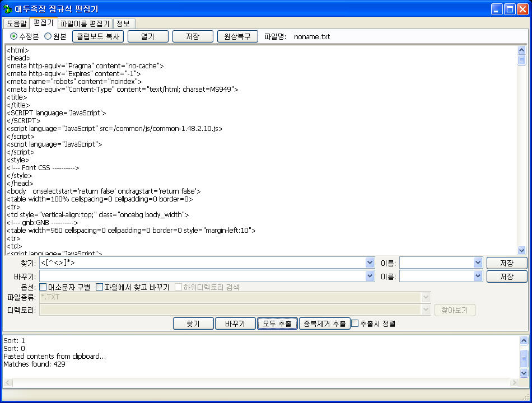Click the 클립보드 복사 button
This screenshot has height=403, width=532.
tap(98, 36)
